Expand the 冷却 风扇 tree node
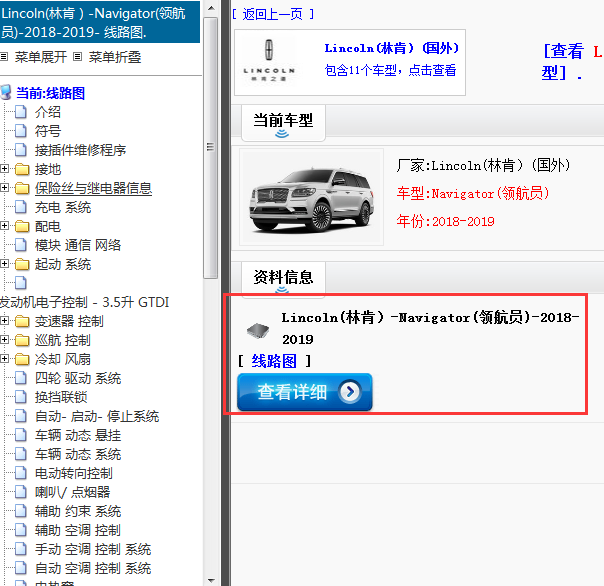The width and height of the screenshot is (604, 586). [x=4, y=359]
